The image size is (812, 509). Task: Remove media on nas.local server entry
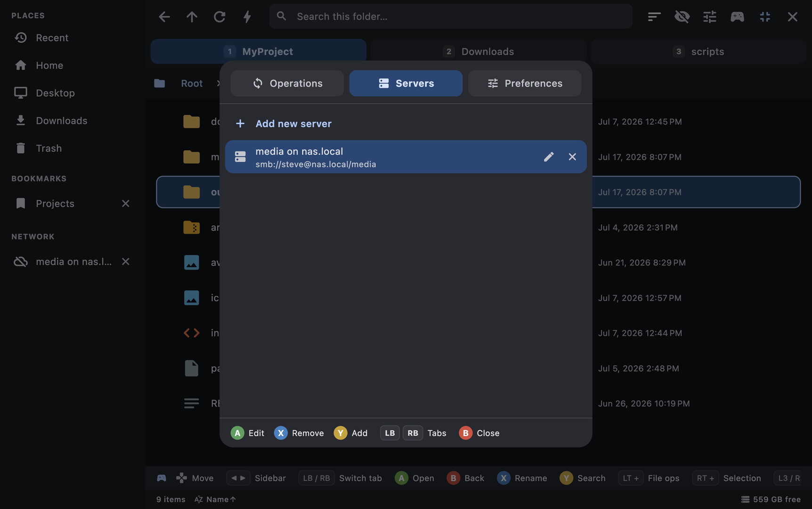572,156
